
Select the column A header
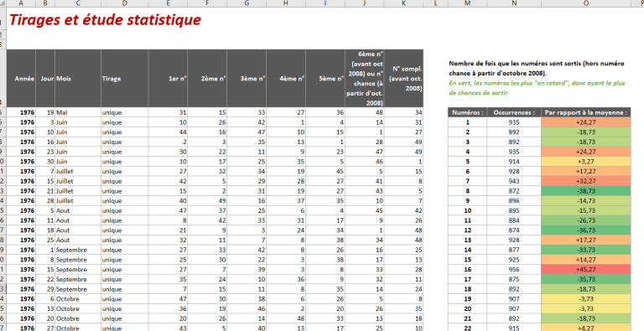click(x=21, y=3)
